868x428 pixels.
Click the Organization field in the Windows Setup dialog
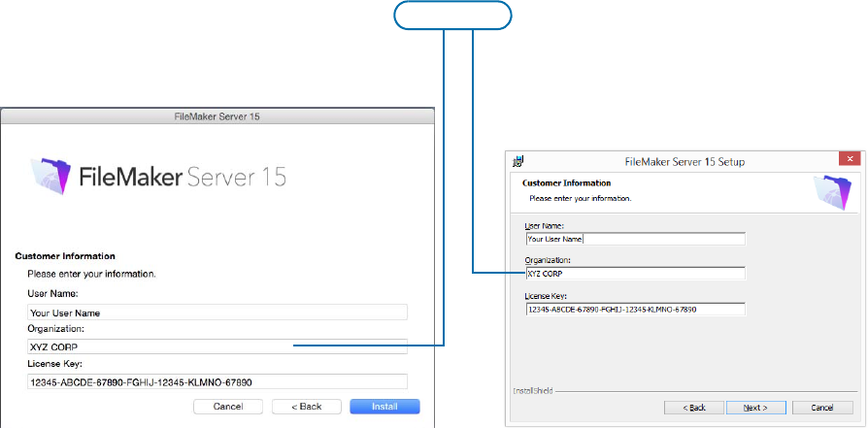pyautogui.click(x=636, y=274)
